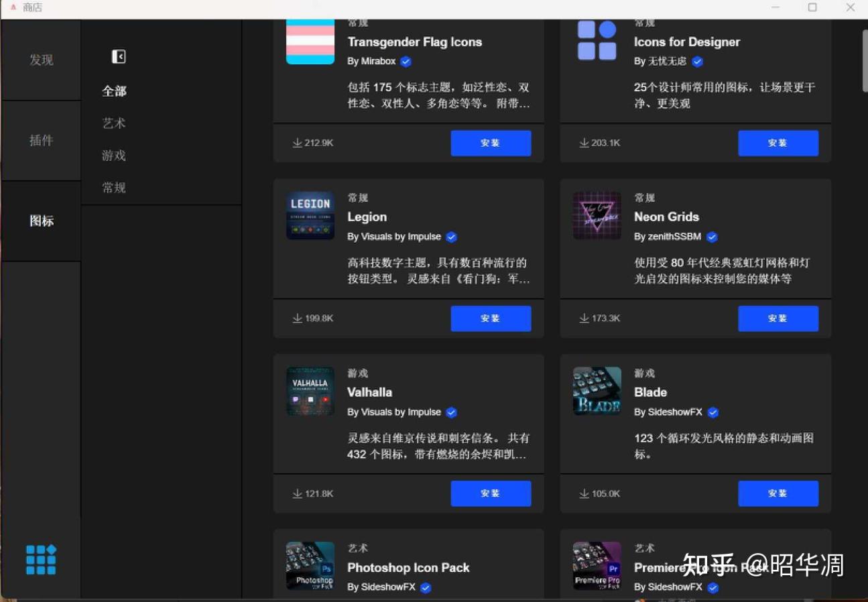Filter by 常规 in the sidebar

point(114,188)
